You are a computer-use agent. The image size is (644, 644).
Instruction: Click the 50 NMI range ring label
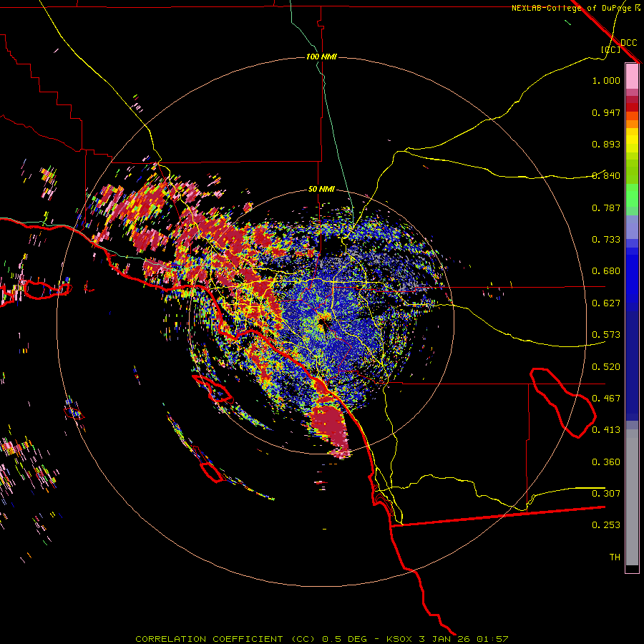click(321, 189)
